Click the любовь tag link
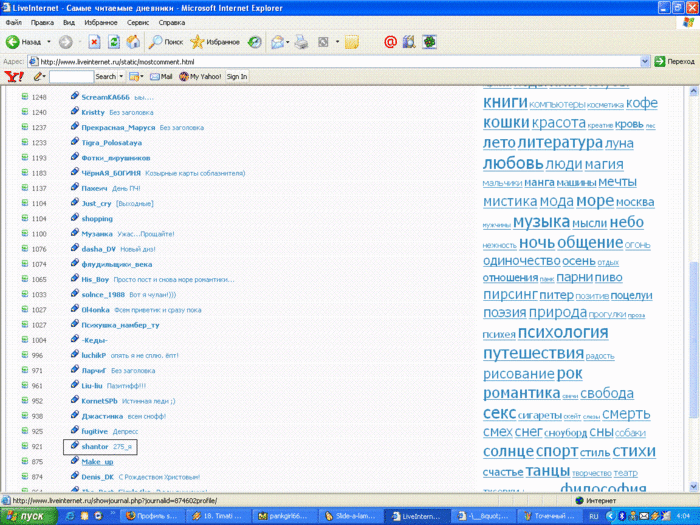This screenshot has height=525, width=700. pos(513,163)
